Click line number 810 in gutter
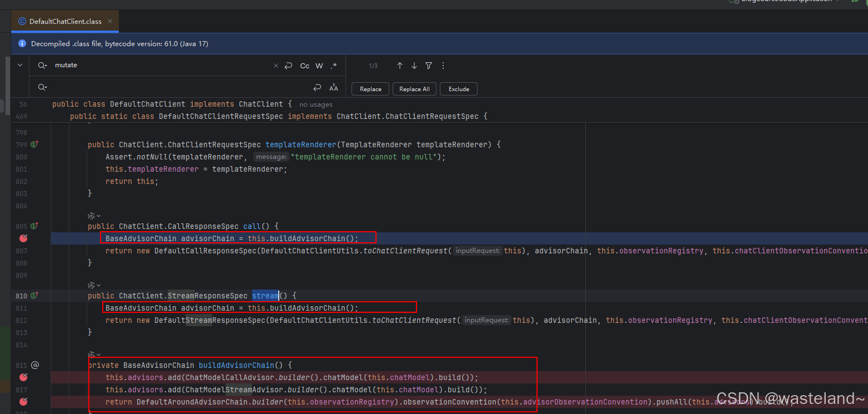The height and width of the screenshot is (414, 868). pyautogui.click(x=21, y=296)
